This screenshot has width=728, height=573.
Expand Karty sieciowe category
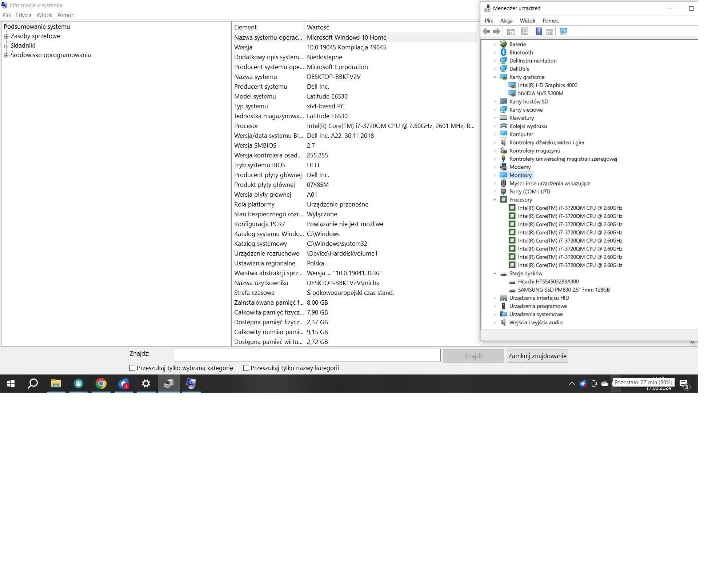coord(495,110)
